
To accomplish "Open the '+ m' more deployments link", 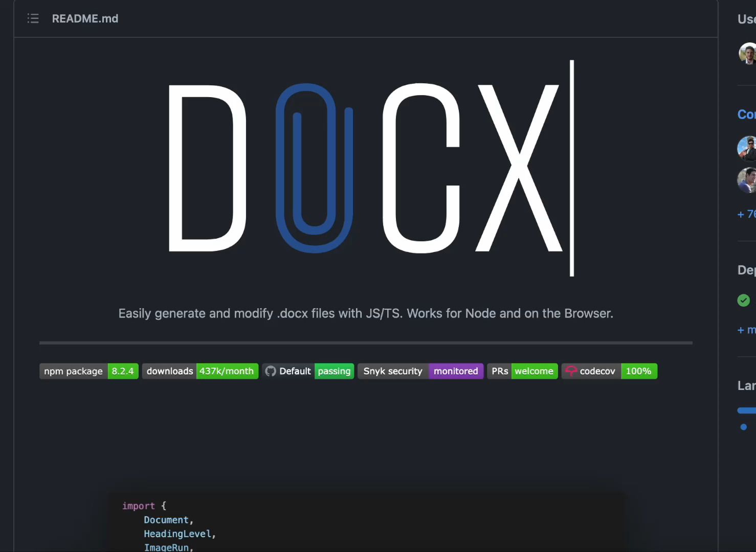I will point(746,330).
